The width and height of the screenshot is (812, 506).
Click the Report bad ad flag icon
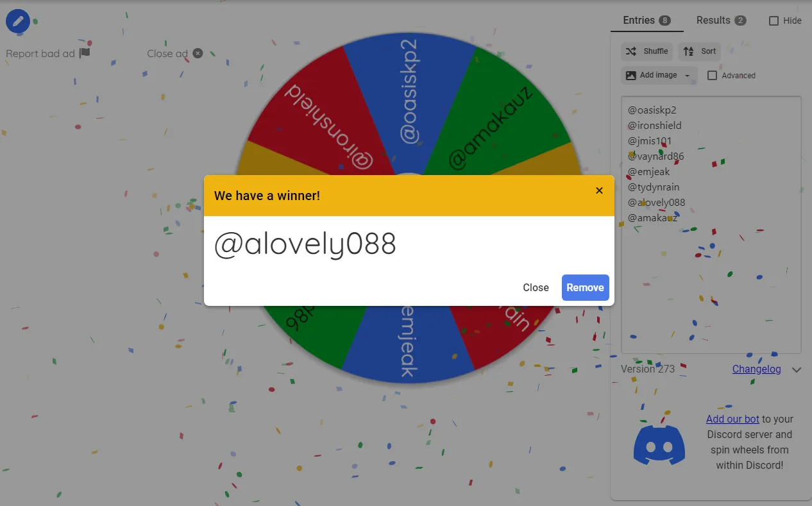click(85, 53)
